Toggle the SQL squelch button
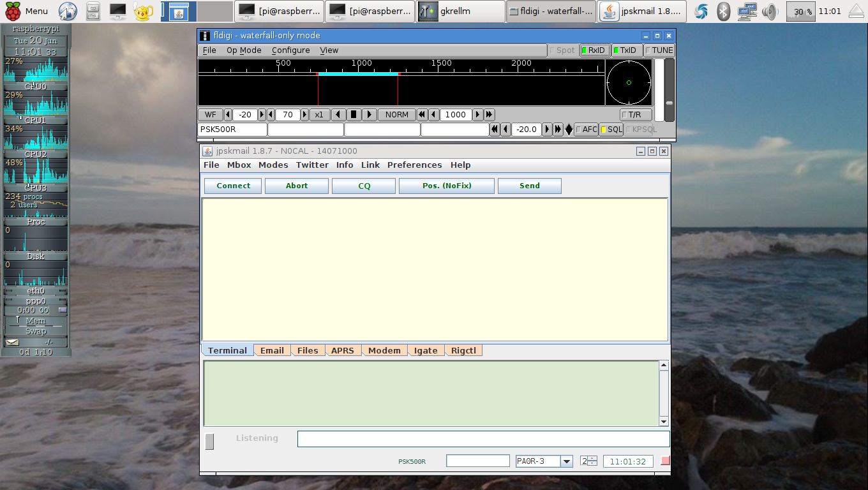The height and width of the screenshot is (490, 868). (x=611, y=130)
